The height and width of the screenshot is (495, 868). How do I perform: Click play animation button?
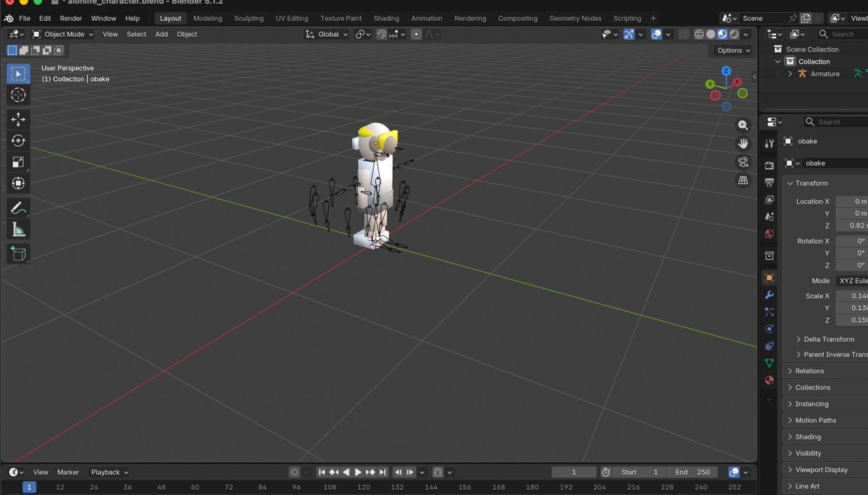pos(358,472)
